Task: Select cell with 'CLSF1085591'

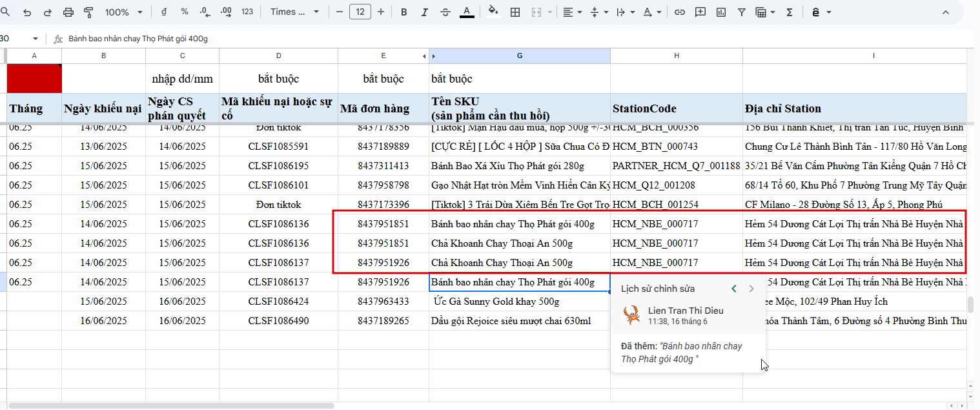Action: click(278, 147)
